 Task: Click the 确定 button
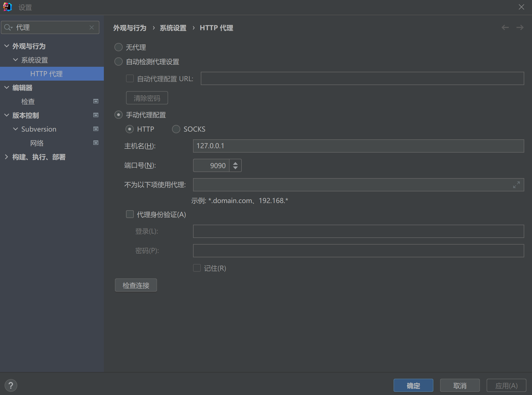(x=413, y=385)
